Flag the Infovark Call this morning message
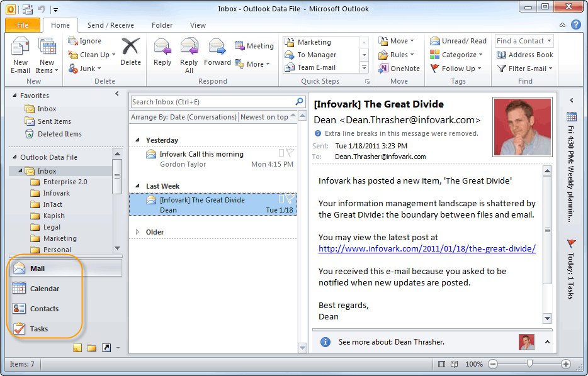Screen dimensions: 588x376 tap(290, 152)
